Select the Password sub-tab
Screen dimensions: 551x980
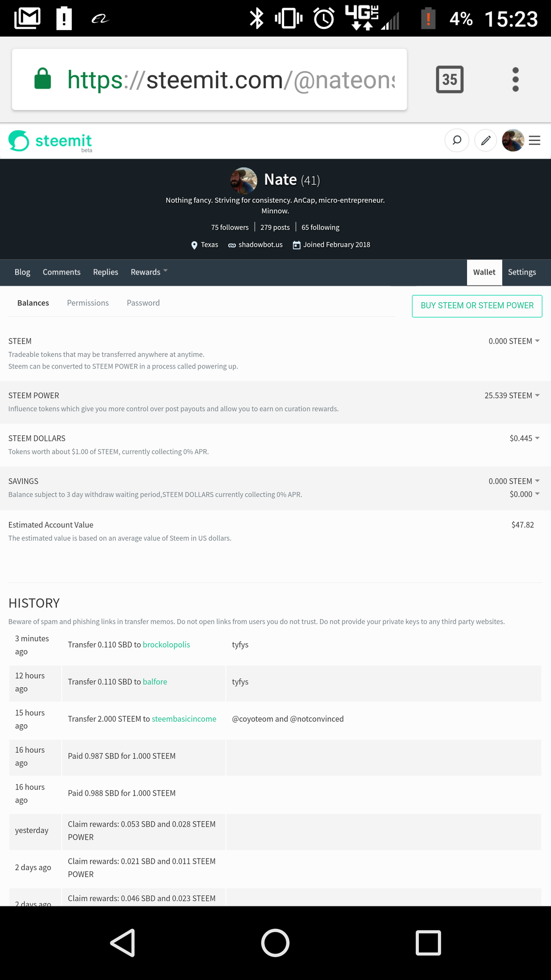click(x=143, y=303)
